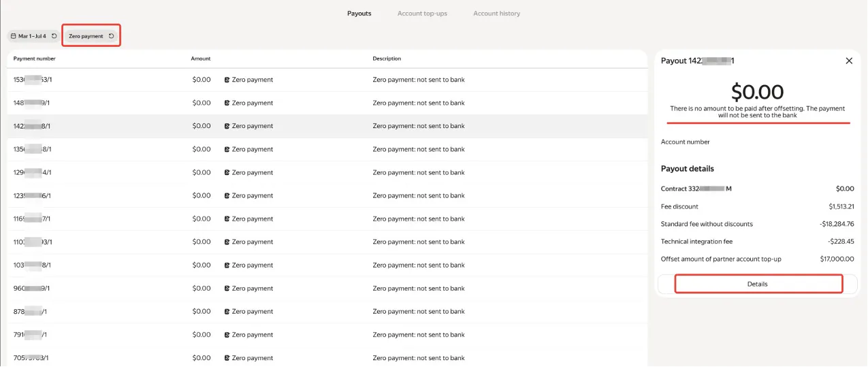Screen dimensions: 868x367
Task: Click Zero payment icon in row 129
Action: [x=227, y=172]
